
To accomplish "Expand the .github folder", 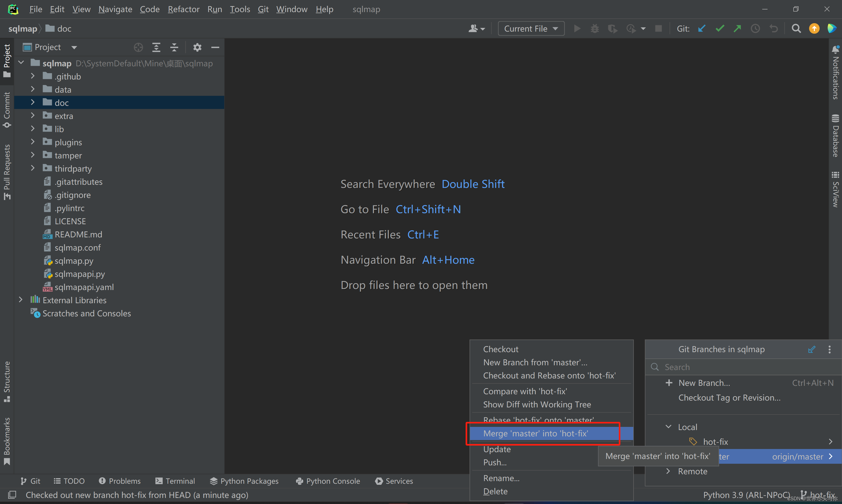I will point(33,76).
